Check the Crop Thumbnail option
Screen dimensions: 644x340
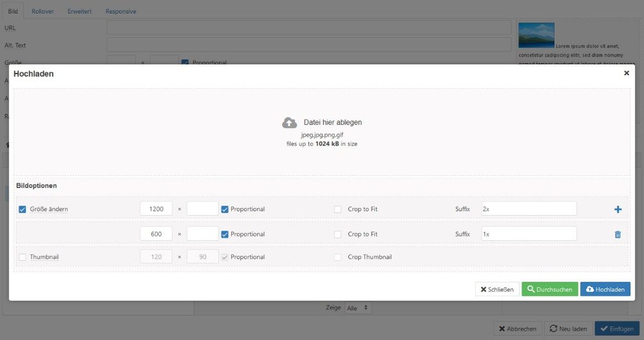pos(338,257)
